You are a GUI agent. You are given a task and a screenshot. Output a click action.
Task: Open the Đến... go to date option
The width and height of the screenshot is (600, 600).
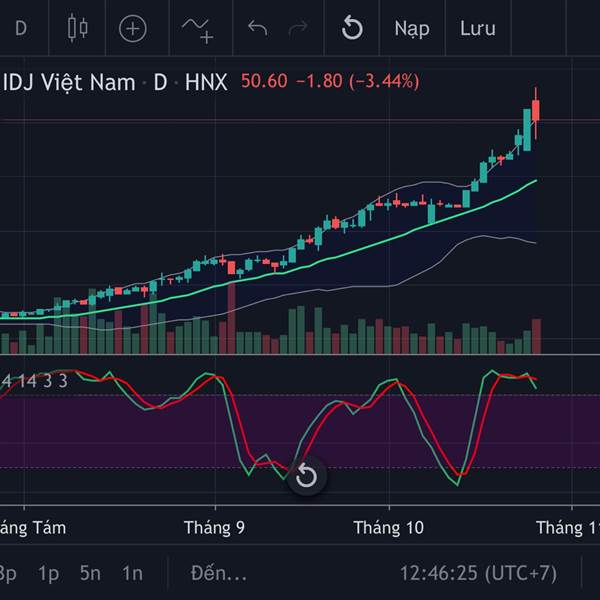click(x=219, y=573)
